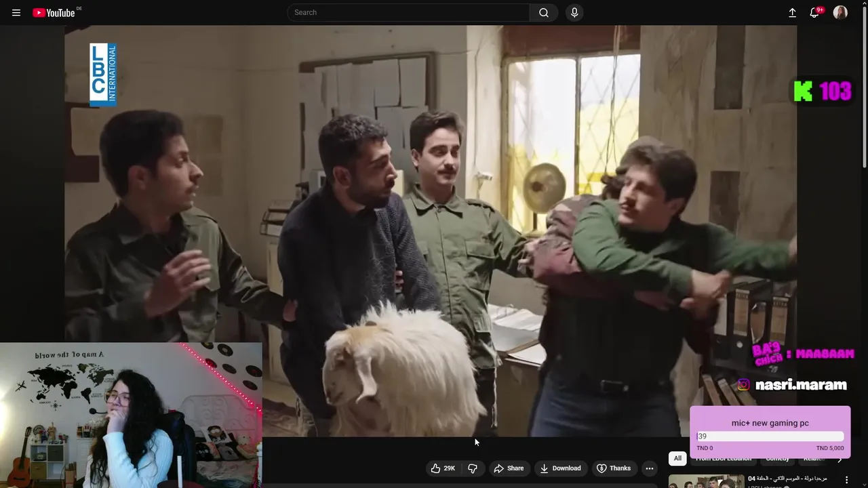Show more filter chips with right arrow
This screenshot has width=868, height=488.
[x=840, y=460]
